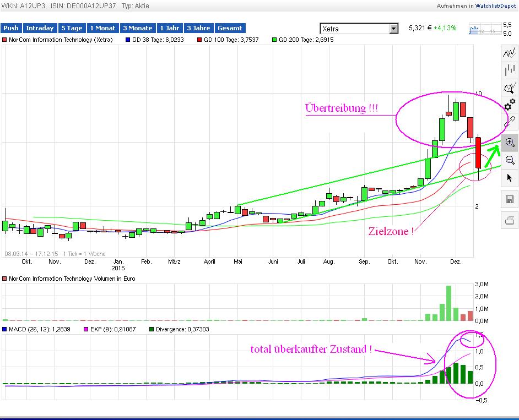Screen dimensions: 519x420
Task: Save the chart with floppy icon
Action: (510, 199)
